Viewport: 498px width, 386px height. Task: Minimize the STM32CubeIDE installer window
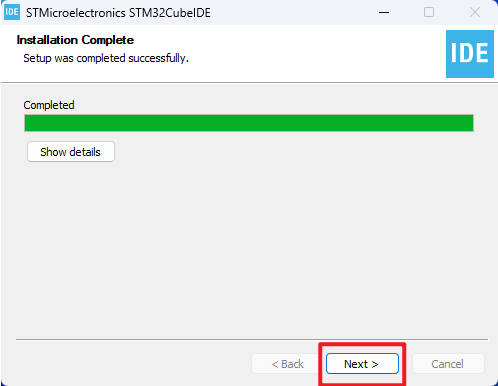(384, 13)
